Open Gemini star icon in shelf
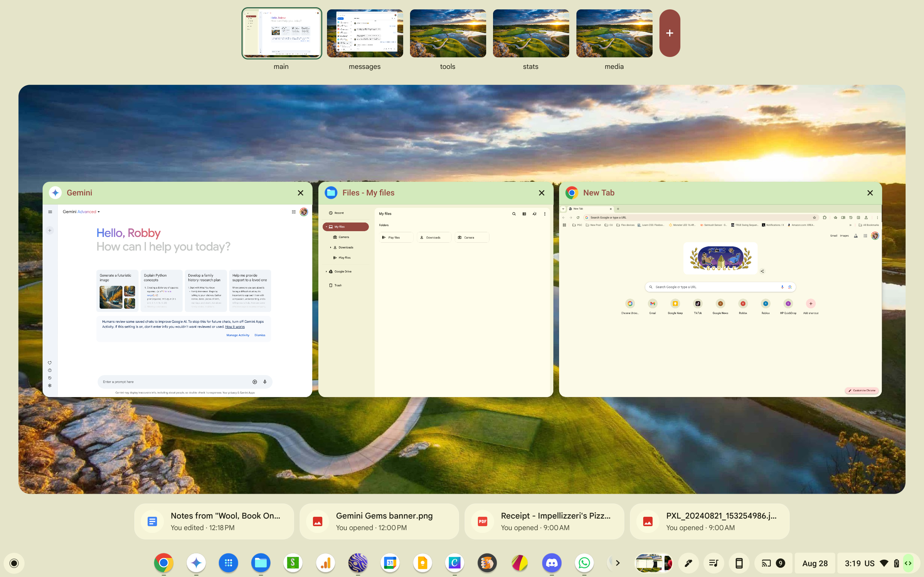This screenshot has height=577, width=924. pos(196,563)
